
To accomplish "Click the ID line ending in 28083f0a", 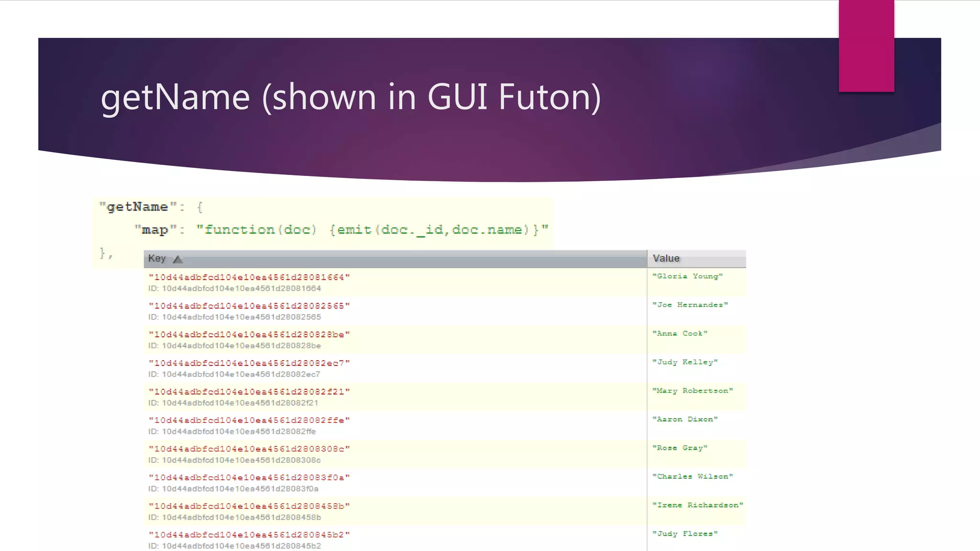I will (233, 489).
